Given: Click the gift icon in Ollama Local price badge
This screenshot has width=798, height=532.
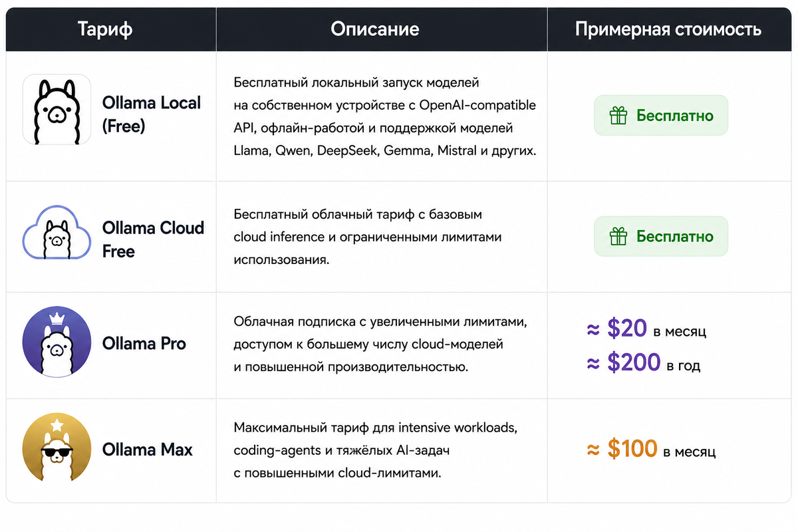Looking at the screenshot, I should click(x=618, y=116).
